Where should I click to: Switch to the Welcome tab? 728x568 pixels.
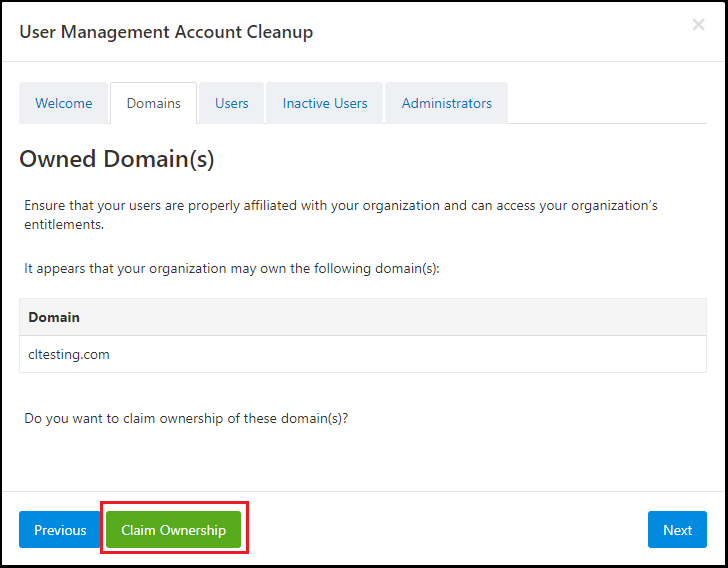click(x=64, y=103)
